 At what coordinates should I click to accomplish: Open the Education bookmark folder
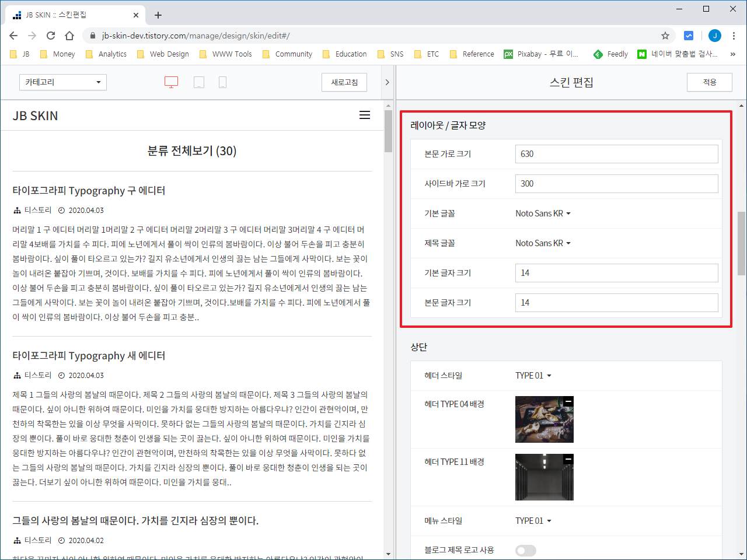[x=344, y=54]
